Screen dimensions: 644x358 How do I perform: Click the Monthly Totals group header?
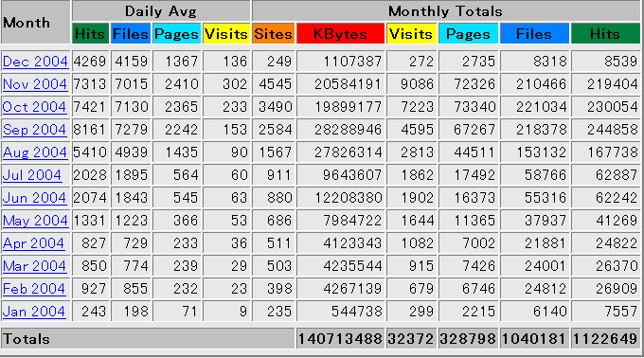click(x=446, y=11)
